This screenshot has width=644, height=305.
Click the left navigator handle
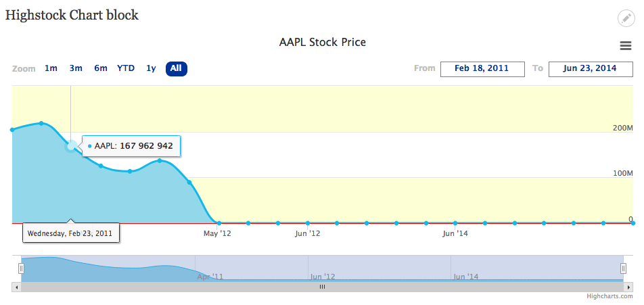click(22, 268)
